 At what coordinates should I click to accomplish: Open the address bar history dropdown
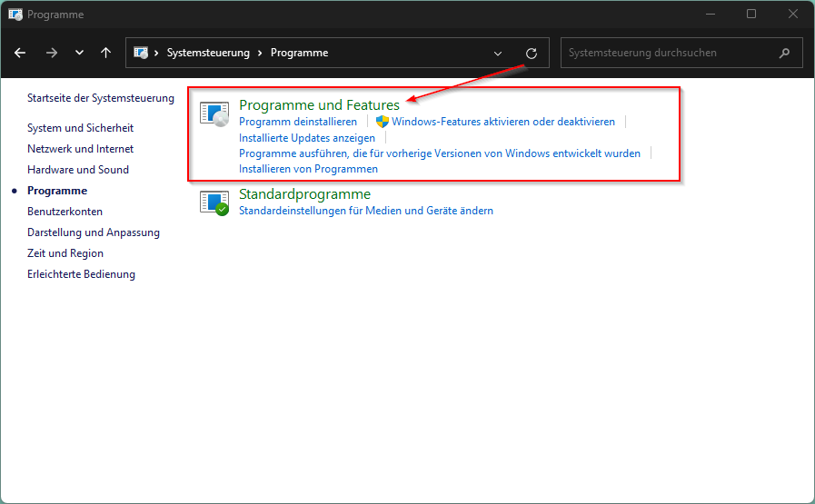click(497, 53)
